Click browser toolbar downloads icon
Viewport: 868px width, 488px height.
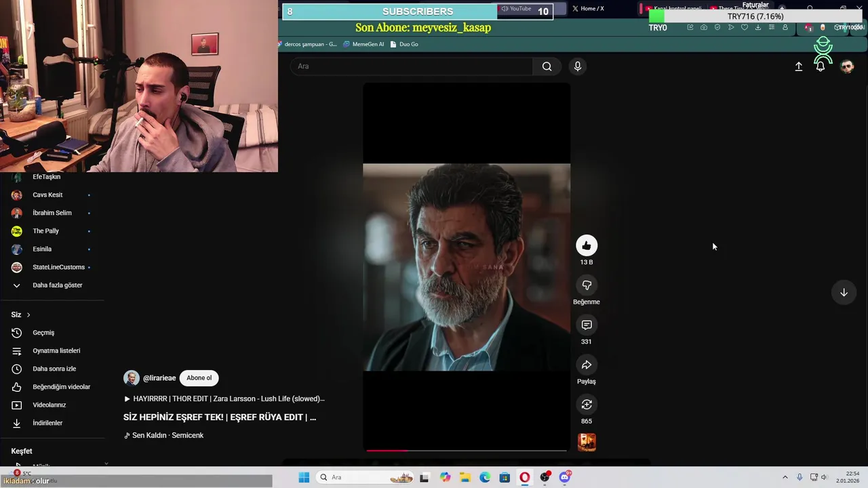coord(758,28)
